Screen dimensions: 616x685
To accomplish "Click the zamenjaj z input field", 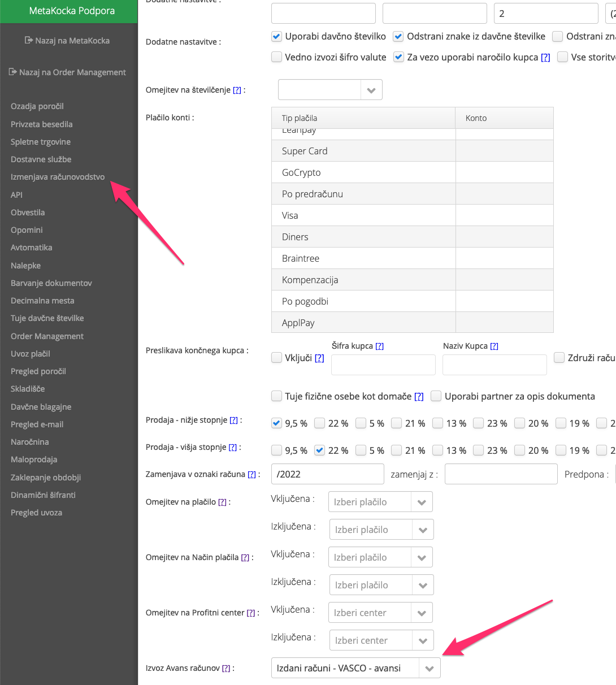I will [501, 474].
